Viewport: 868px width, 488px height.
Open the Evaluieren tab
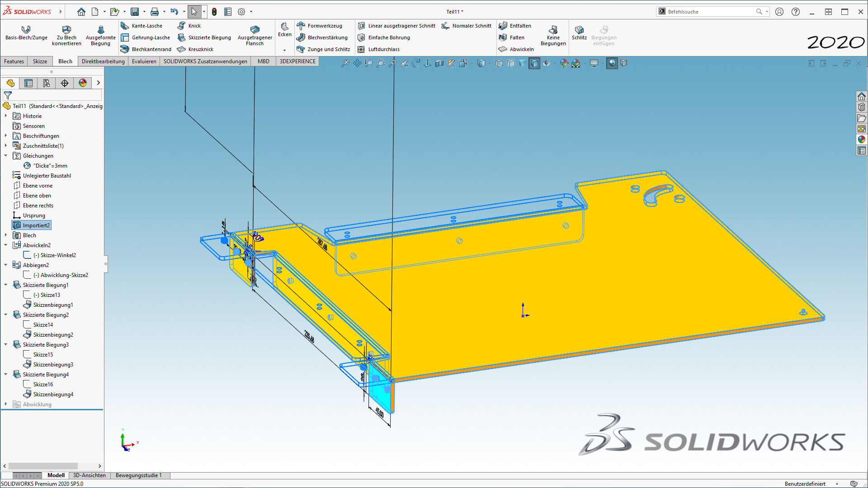pos(144,61)
